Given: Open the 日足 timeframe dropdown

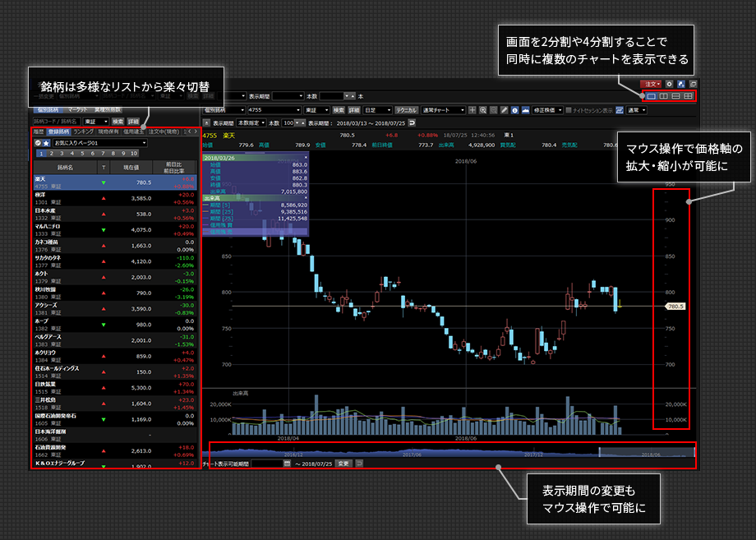Looking at the screenshot, I should click(x=377, y=110).
